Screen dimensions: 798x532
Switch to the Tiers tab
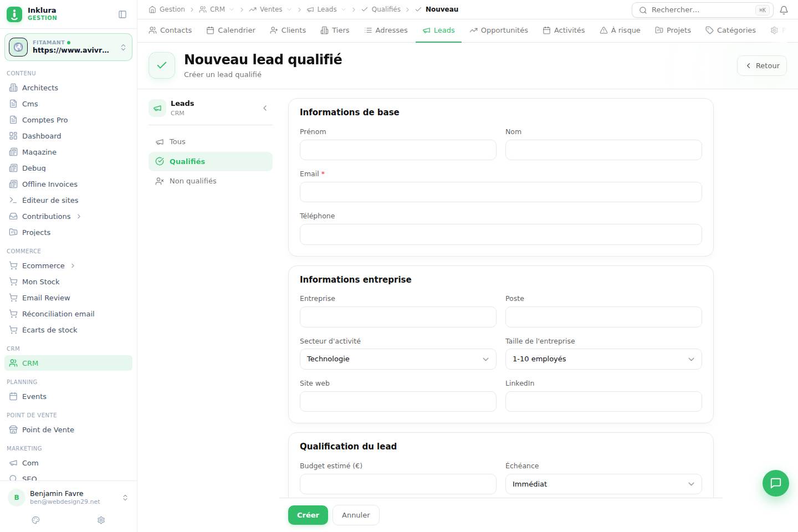click(x=335, y=30)
